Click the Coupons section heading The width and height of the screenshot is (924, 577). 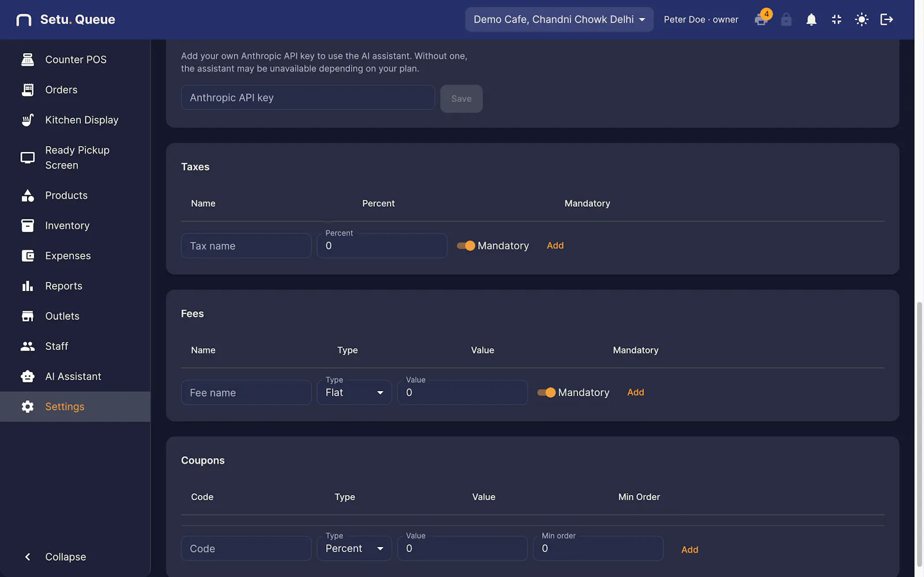(x=203, y=460)
